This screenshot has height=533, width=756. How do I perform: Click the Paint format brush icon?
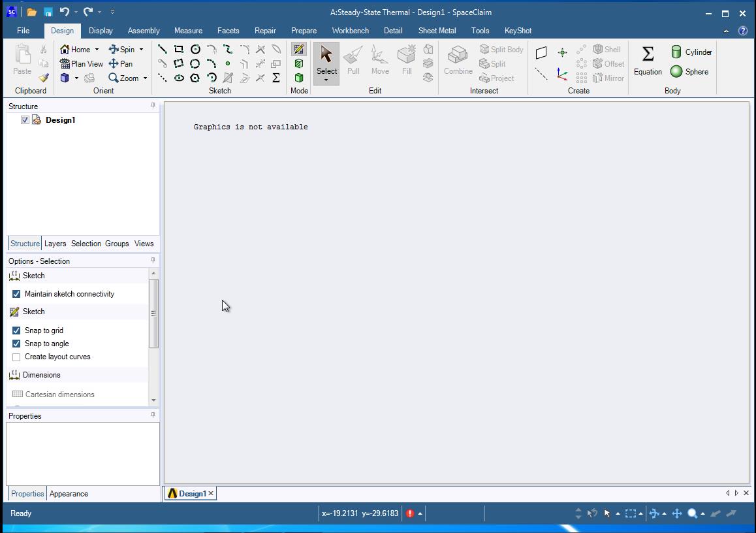pyautogui.click(x=44, y=78)
